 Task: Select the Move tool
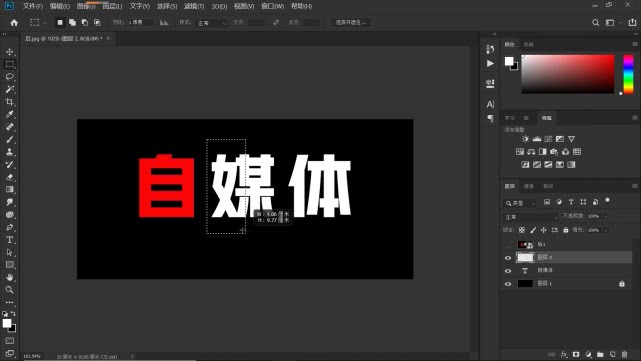click(x=10, y=52)
